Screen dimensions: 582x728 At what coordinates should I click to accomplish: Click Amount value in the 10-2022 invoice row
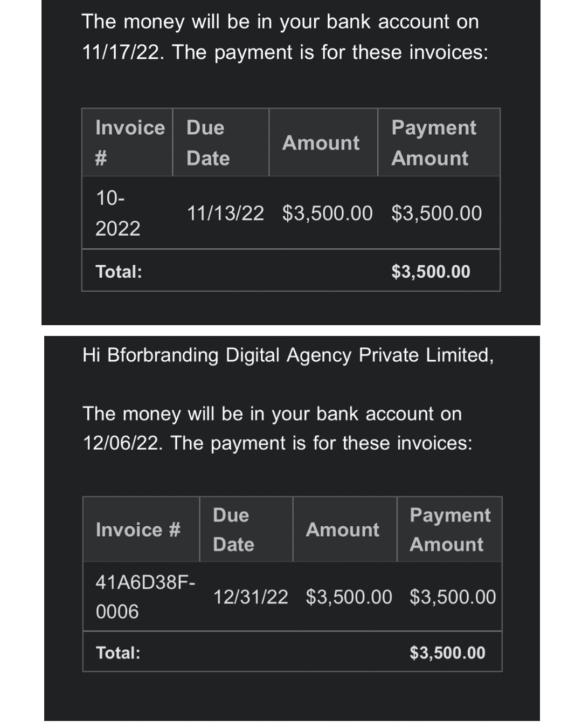click(327, 213)
